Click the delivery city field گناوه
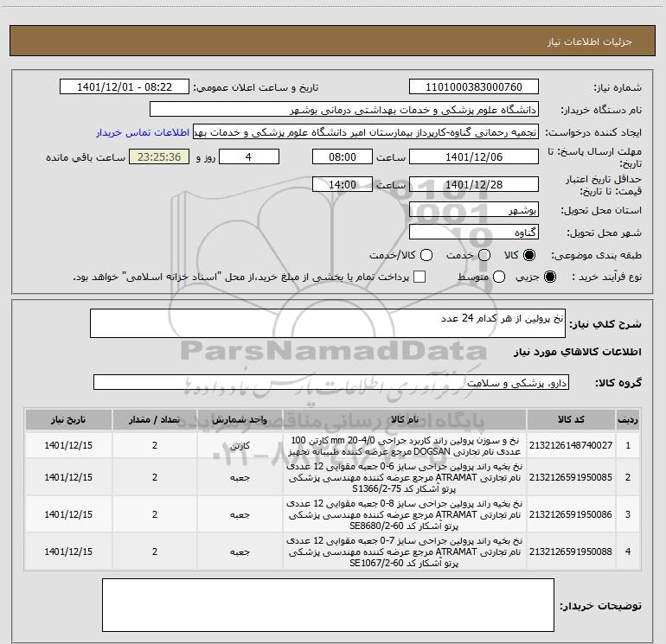666x644 pixels. coord(474,232)
